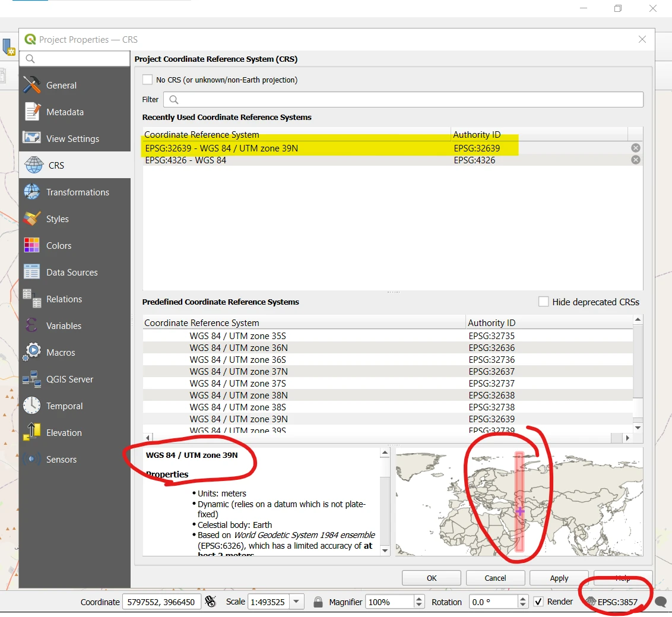Click the Apply button
Screen dimensions: 672x617
point(559,578)
